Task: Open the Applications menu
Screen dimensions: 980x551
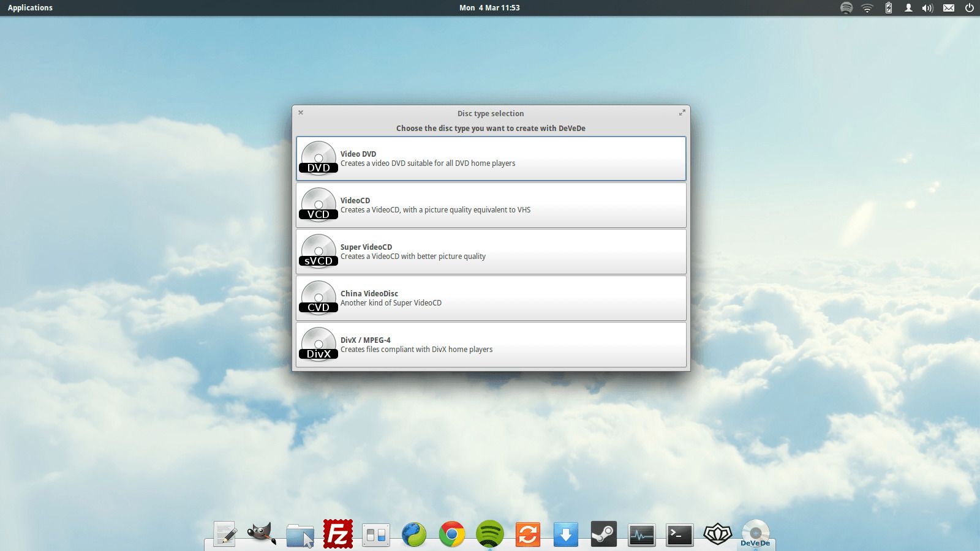Action: pos(29,7)
